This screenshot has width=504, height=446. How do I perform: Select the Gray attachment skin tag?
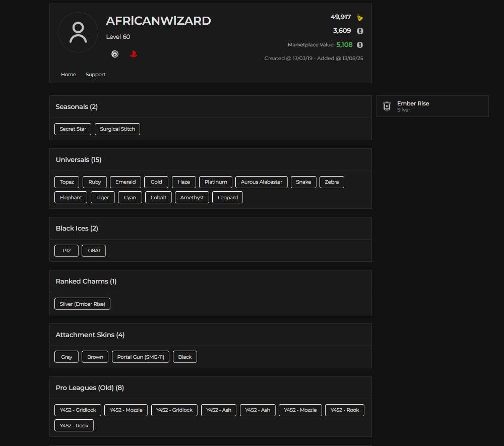tap(67, 357)
